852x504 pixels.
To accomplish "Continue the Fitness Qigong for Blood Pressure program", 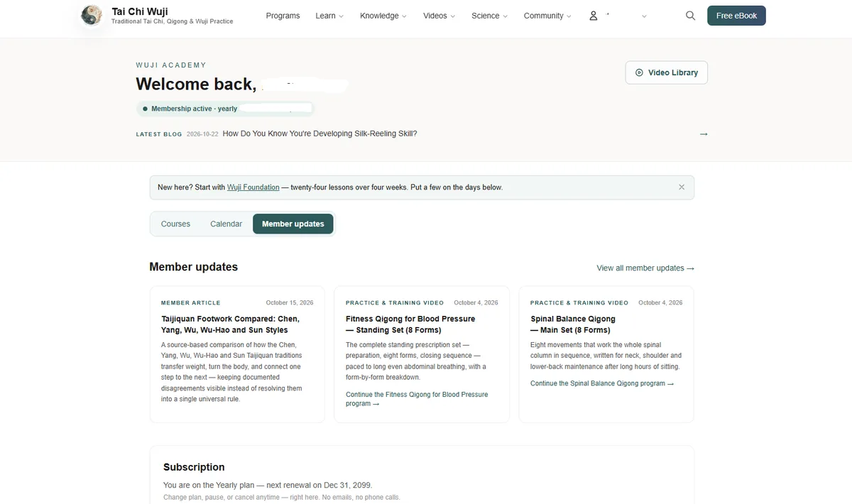I will 417,399.
